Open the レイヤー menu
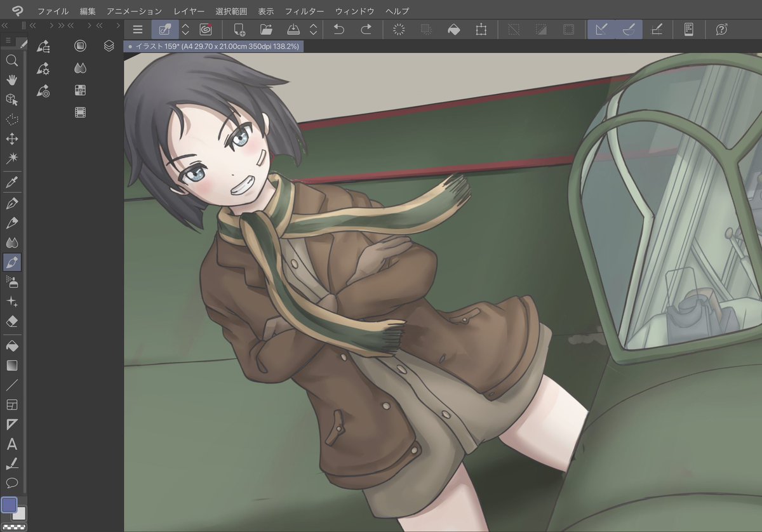 (x=189, y=11)
